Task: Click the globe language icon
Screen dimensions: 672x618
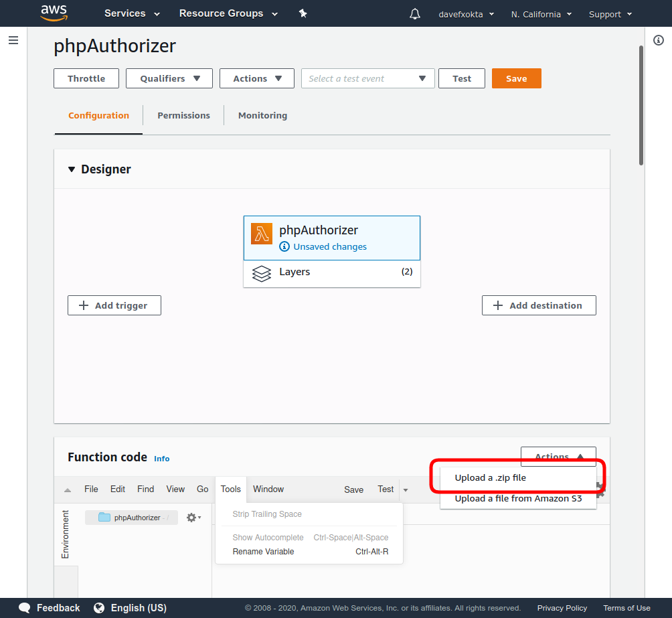Action: (99, 608)
